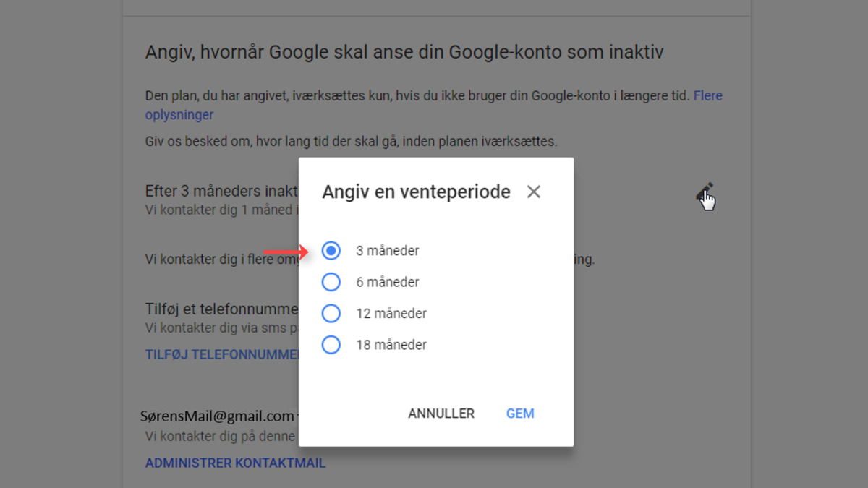This screenshot has height=488, width=868.
Task: Choose the 6 måneder radio button
Action: pyautogui.click(x=331, y=282)
